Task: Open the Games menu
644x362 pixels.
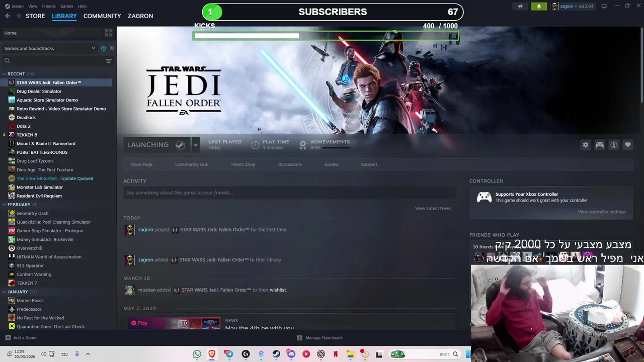Action: point(66,6)
